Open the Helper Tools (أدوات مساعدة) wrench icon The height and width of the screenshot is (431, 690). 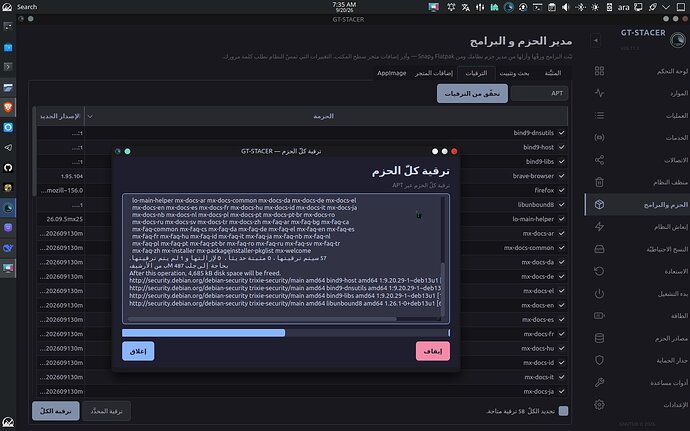[x=599, y=382]
